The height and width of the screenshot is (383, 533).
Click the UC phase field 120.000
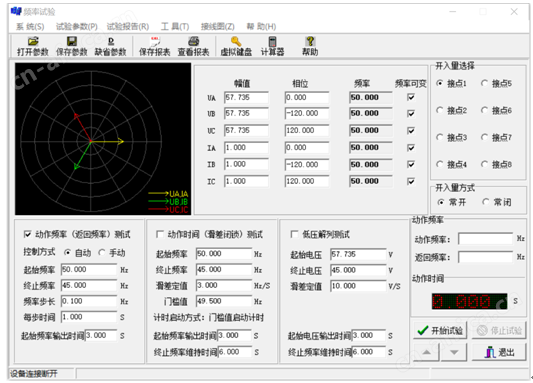point(307,130)
